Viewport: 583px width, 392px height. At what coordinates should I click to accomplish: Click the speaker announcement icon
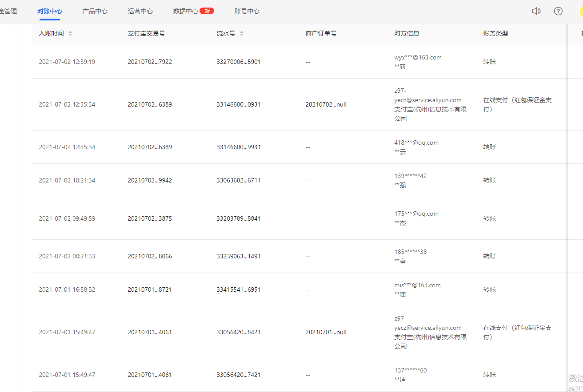click(x=536, y=11)
